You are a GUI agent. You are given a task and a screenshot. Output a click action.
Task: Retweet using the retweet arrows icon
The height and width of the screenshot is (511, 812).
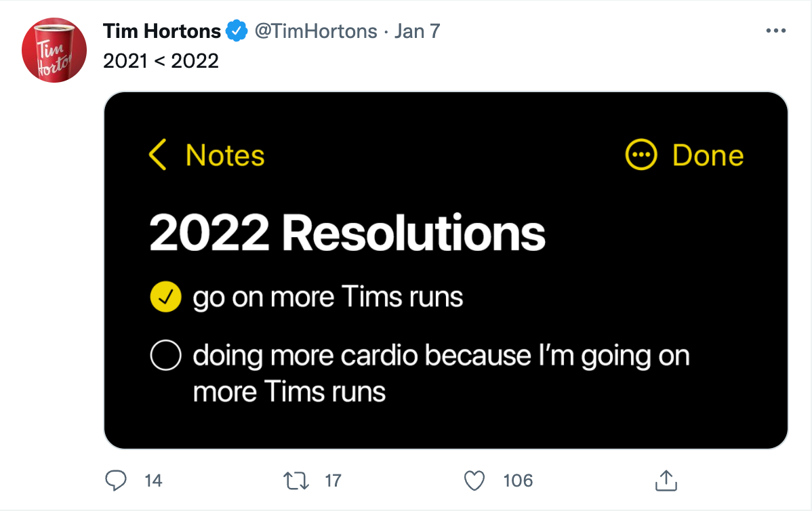[296, 481]
